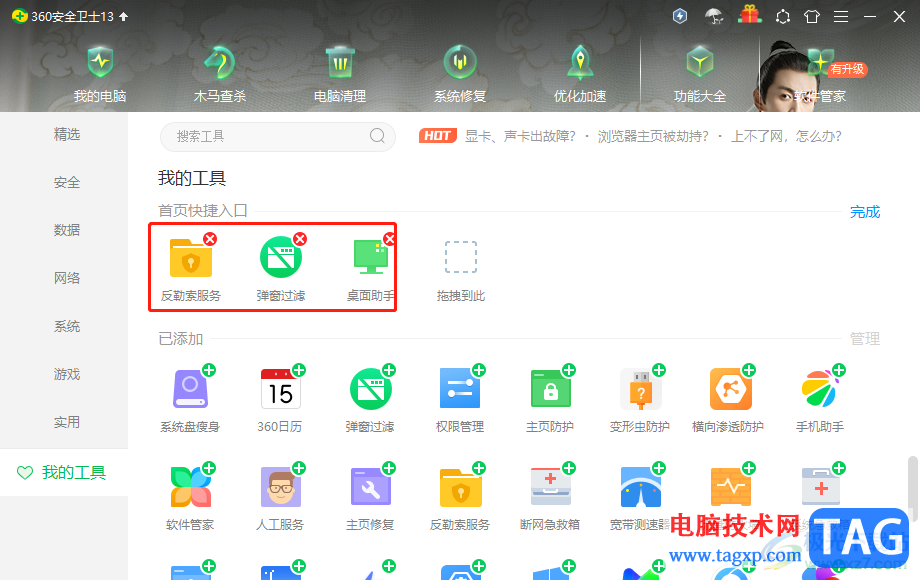The width and height of the screenshot is (920, 580).
Task: Add 人工服务 with its plus badge
Action: click(x=299, y=468)
